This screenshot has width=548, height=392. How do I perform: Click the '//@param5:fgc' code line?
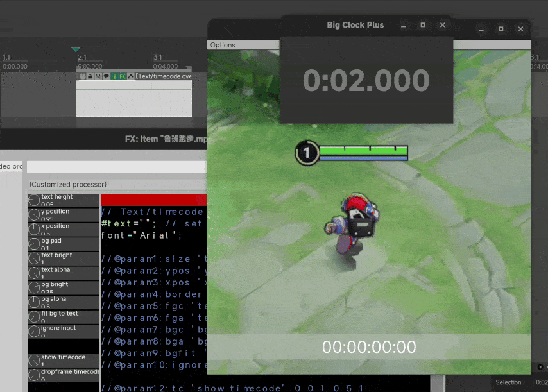coord(154,306)
